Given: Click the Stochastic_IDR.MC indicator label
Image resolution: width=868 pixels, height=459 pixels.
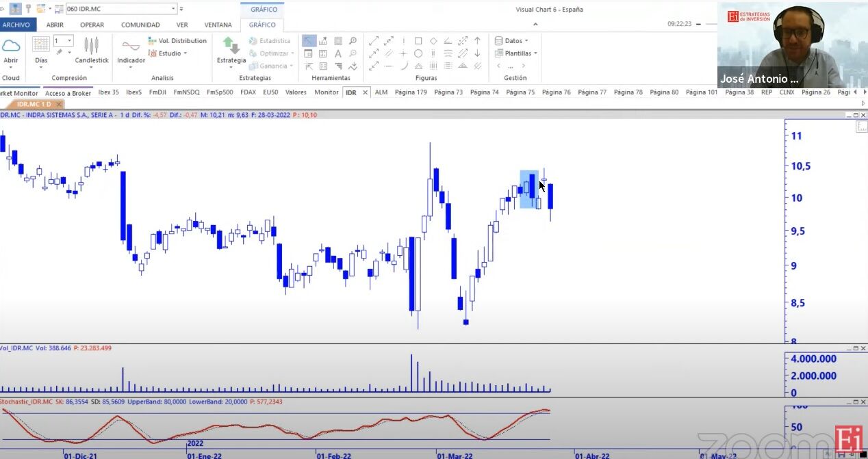Looking at the screenshot, I should 27,402.
